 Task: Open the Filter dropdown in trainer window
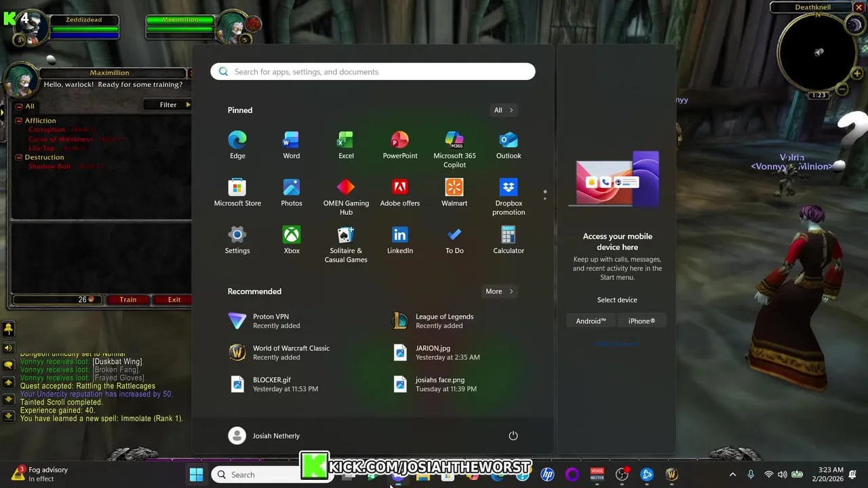(167, 105)
